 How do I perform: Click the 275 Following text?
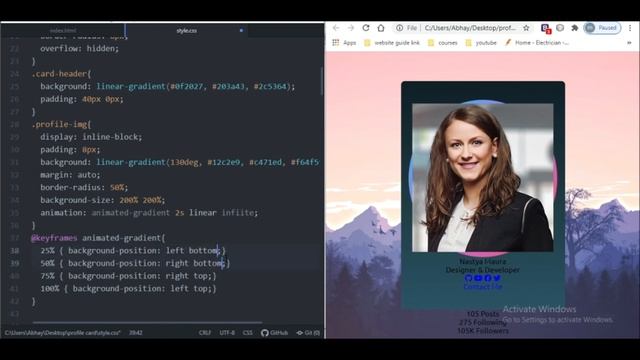click(482, 322)
